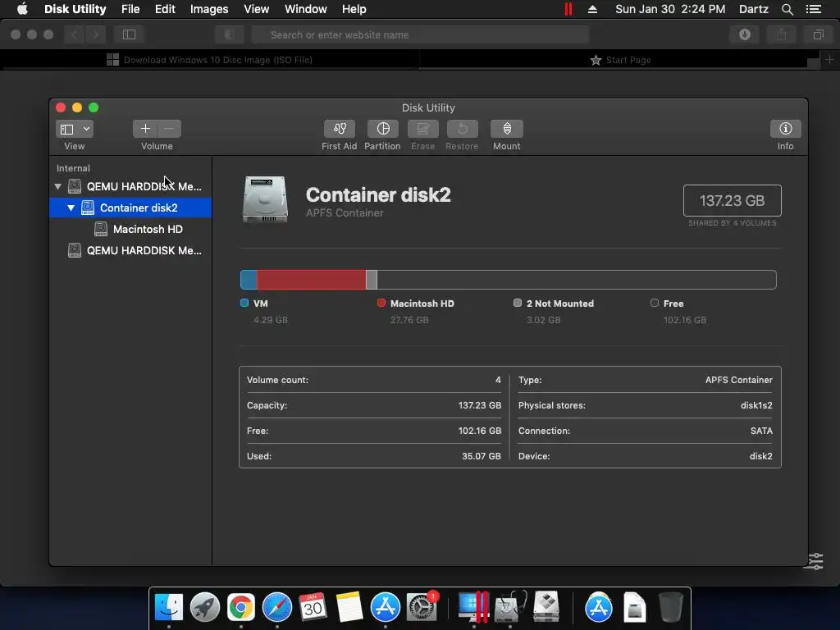
Task: Open the File menu
Action: [130, 9]
